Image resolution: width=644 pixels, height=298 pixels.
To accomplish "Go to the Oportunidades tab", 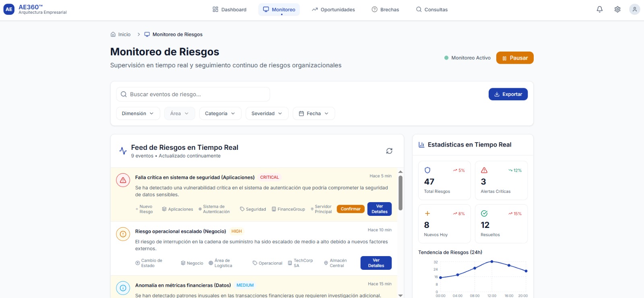I will 333,10.
